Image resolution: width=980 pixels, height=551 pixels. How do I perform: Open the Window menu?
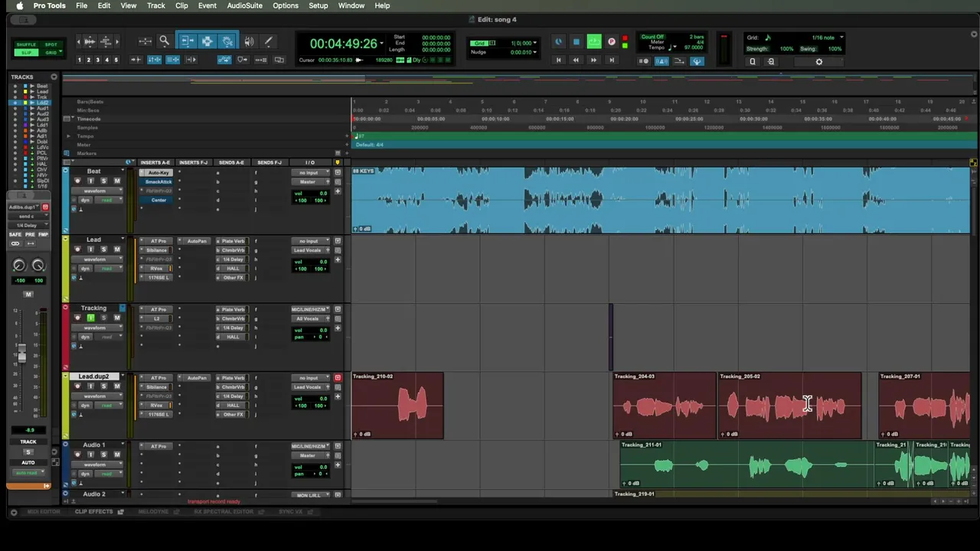351,5
